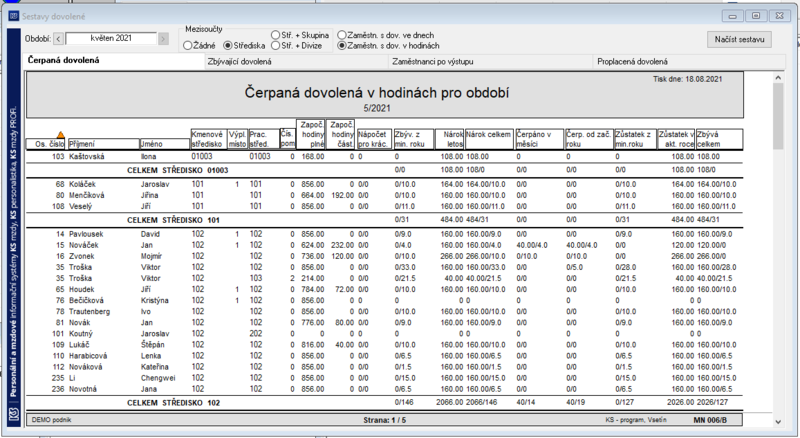This screenshot has height=438, width=800.
Task: Select row with surname Nováček
Action: [x=385, y=245]
